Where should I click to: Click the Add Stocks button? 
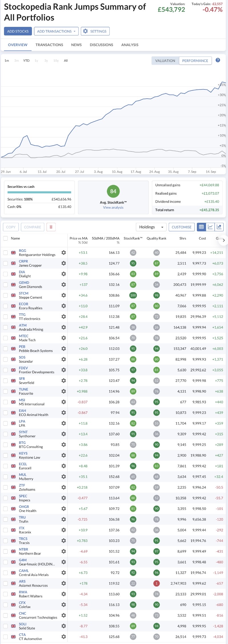[x=18, y=31]
